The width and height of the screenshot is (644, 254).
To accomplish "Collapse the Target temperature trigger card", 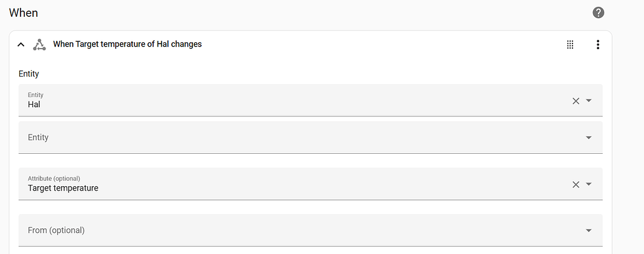I will [21, 44].
